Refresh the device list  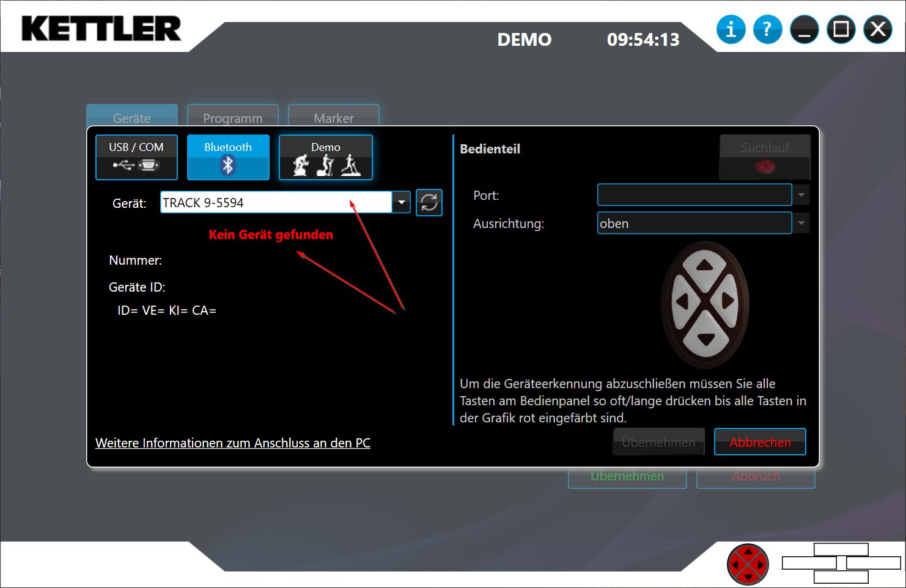pyautogui.click(x=429, y=202)
